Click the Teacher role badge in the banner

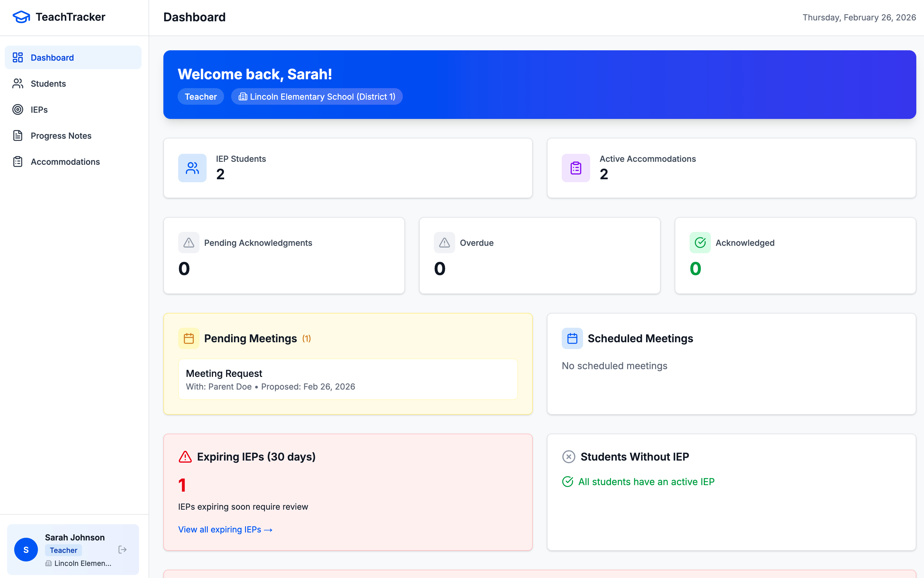pos(200,96)
